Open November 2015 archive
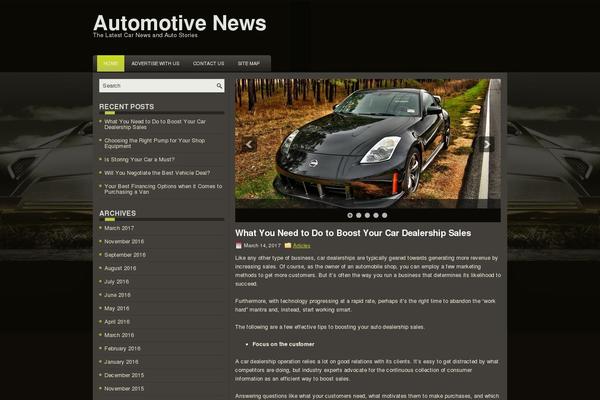This screenshot has height=400, width=600. pyautogui.click(x=124, y=389)
